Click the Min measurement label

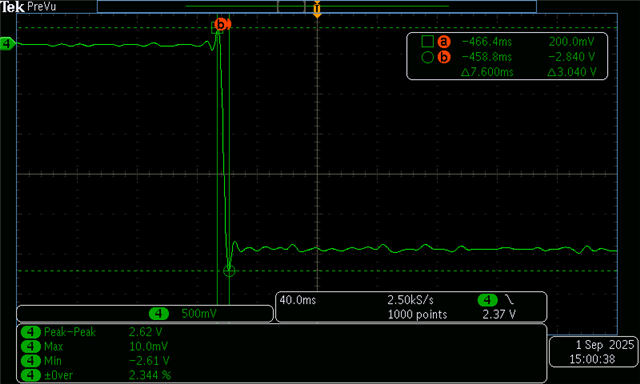pos(53,361)
